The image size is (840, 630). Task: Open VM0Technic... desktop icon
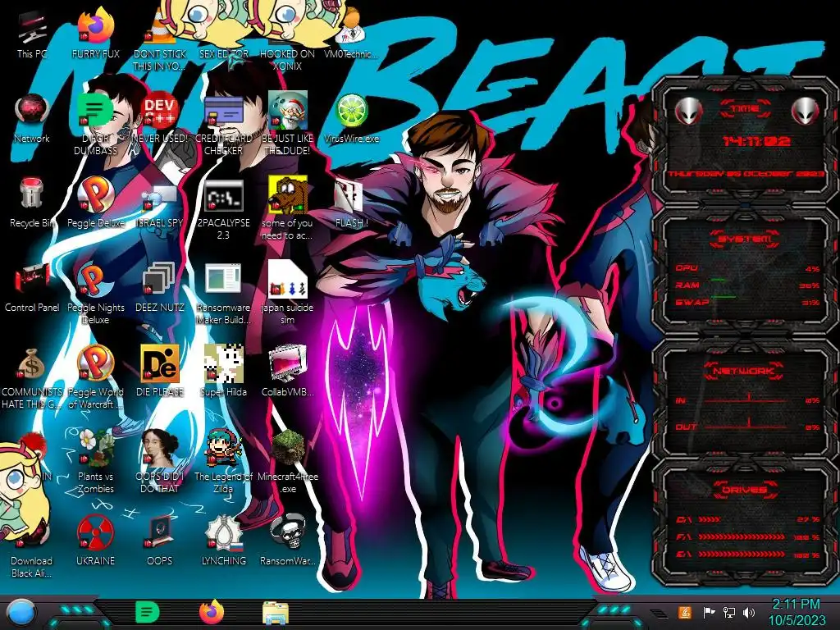coord(351,34)
